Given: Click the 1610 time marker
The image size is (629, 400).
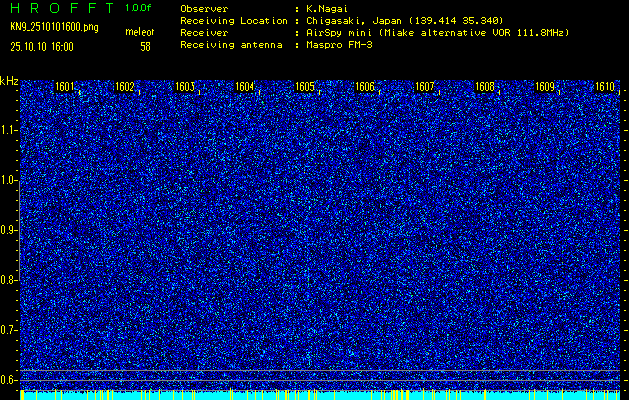Looking at the screenshot, I should (x=605, y=87).
